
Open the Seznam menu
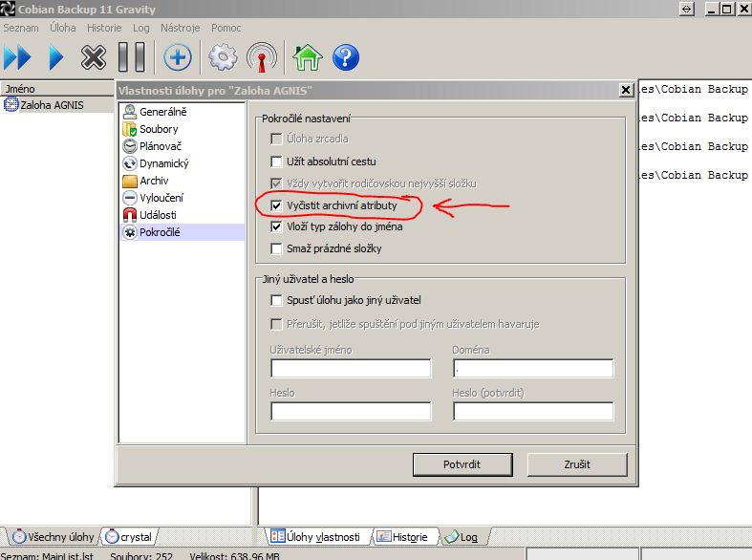pyautogui.click(x=21, y=28)
